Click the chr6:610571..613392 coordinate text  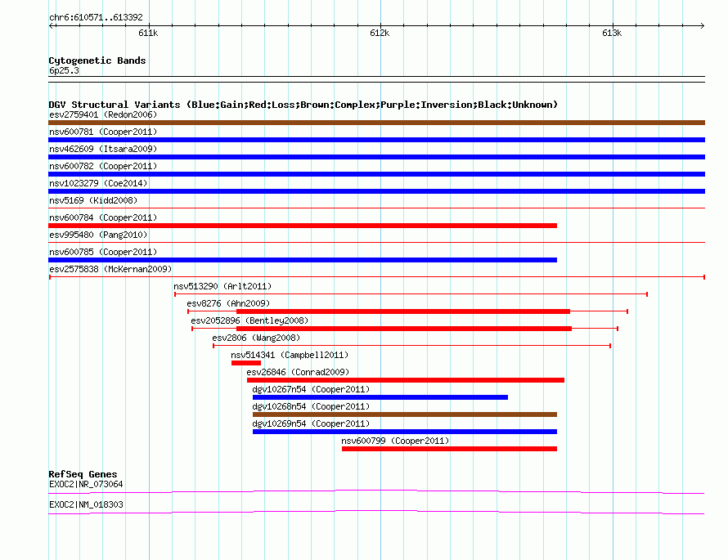96,18
